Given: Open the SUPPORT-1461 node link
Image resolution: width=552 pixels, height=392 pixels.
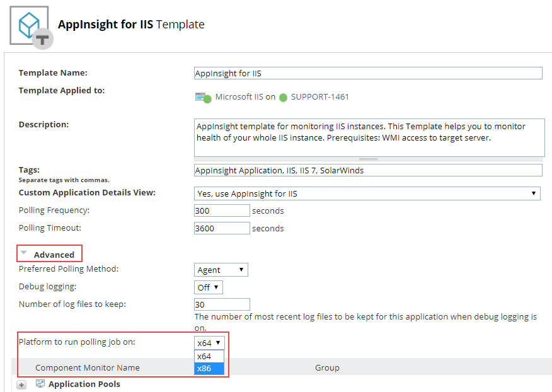Looking at the screenshot, I should [x=319, y=97].
